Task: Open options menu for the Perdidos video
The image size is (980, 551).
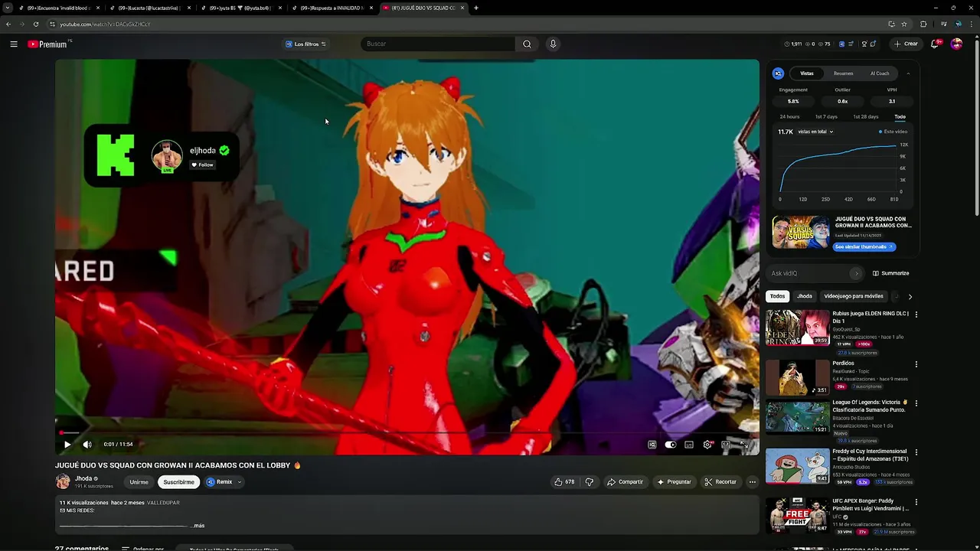Action: click(x=916, y=364)
